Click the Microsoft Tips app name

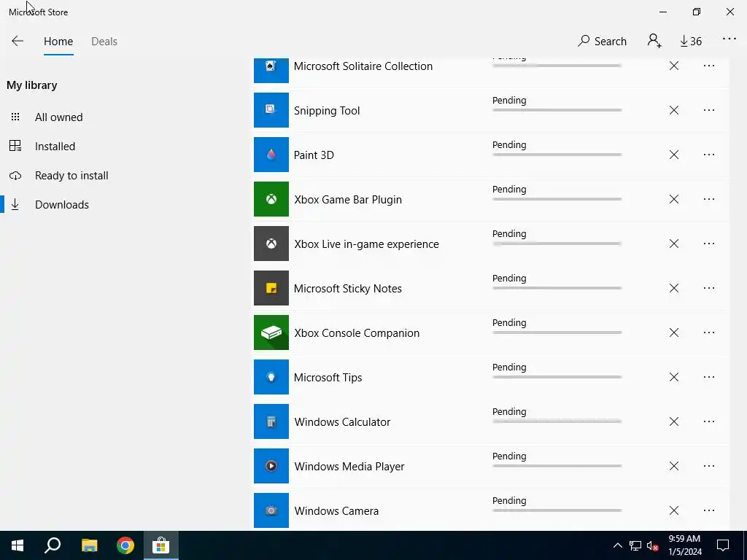[x=328, y=378]
